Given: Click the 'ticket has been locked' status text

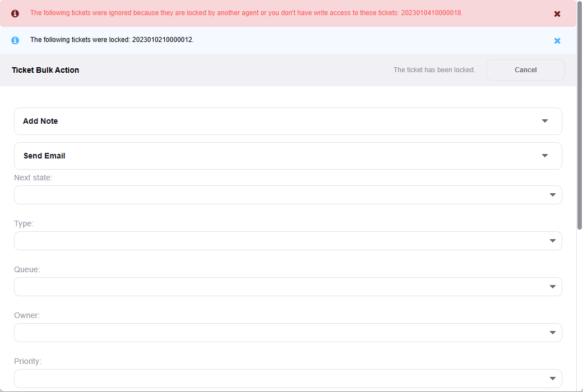Looking at the screenshot, I should click(434, 70).
